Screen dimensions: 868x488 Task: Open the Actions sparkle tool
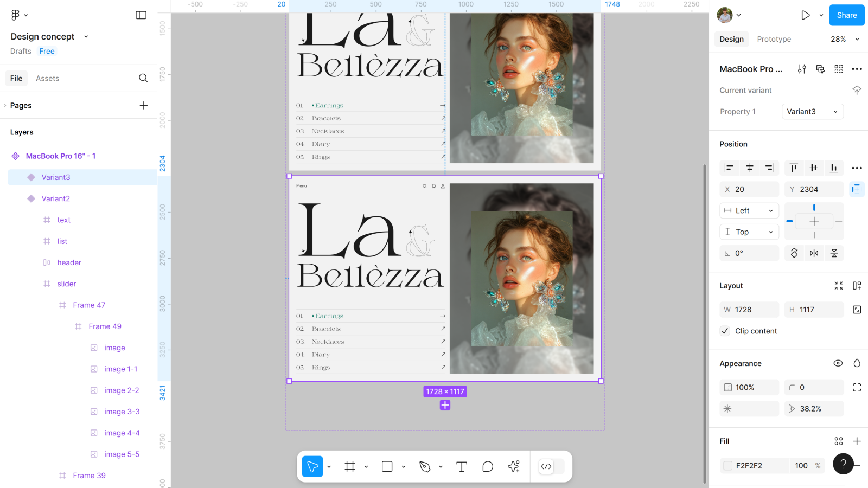tap(514, 466)
